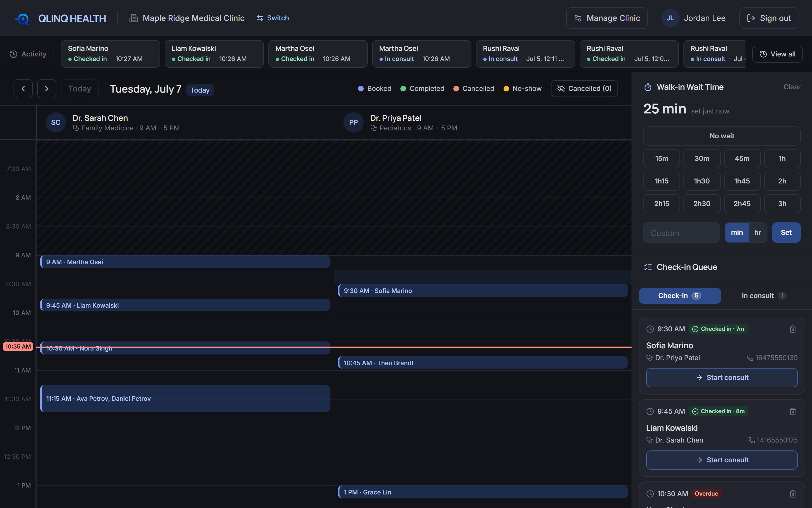Open the 9 AM Martha Osei appointment
812x508 pixels.
pos(185,262)
